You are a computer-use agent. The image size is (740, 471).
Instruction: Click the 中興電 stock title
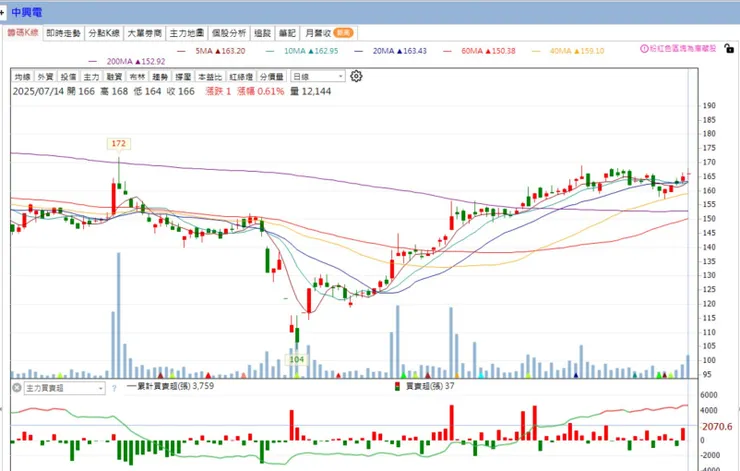(26, 12)
